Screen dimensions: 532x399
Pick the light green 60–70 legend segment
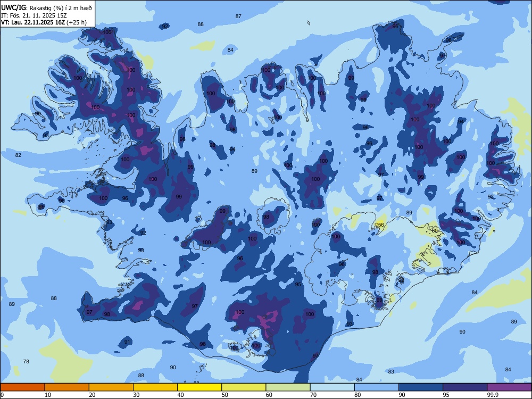[288, 387]
